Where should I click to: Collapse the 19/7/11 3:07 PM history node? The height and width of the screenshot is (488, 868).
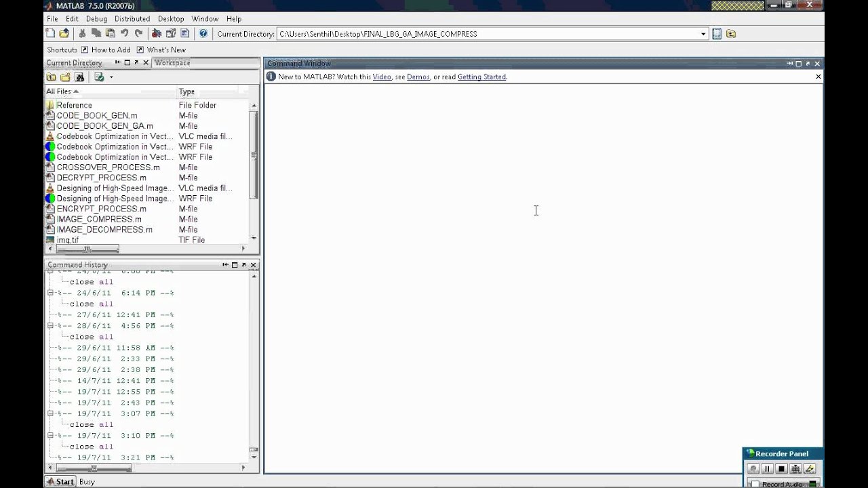[x=50, y=413]
